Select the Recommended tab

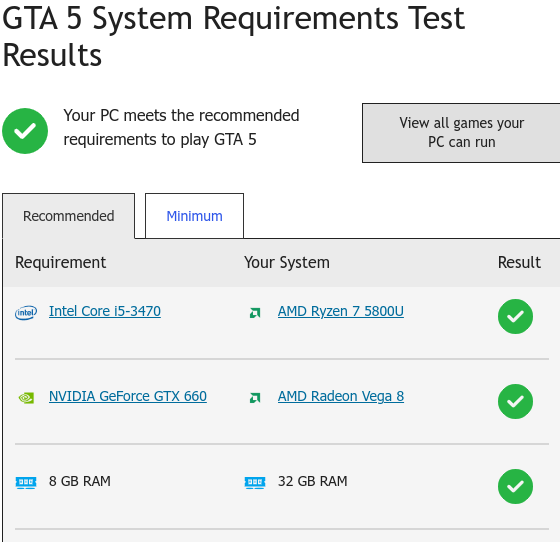coord(69,216)
